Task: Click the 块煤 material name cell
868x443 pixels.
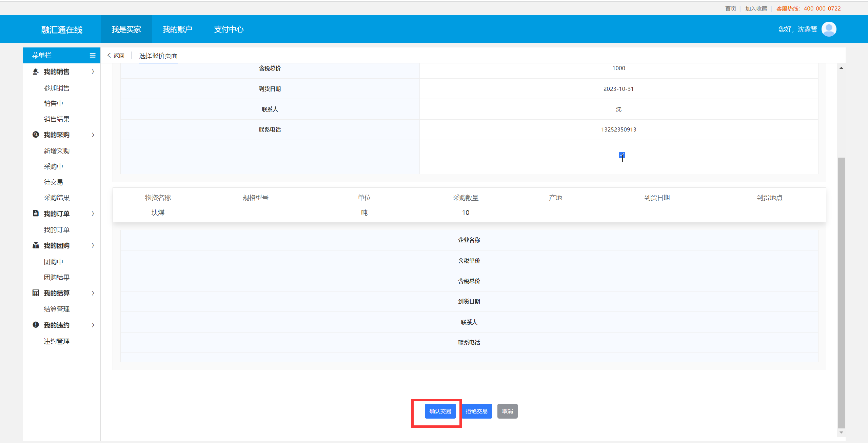Action: pos(158,213)
